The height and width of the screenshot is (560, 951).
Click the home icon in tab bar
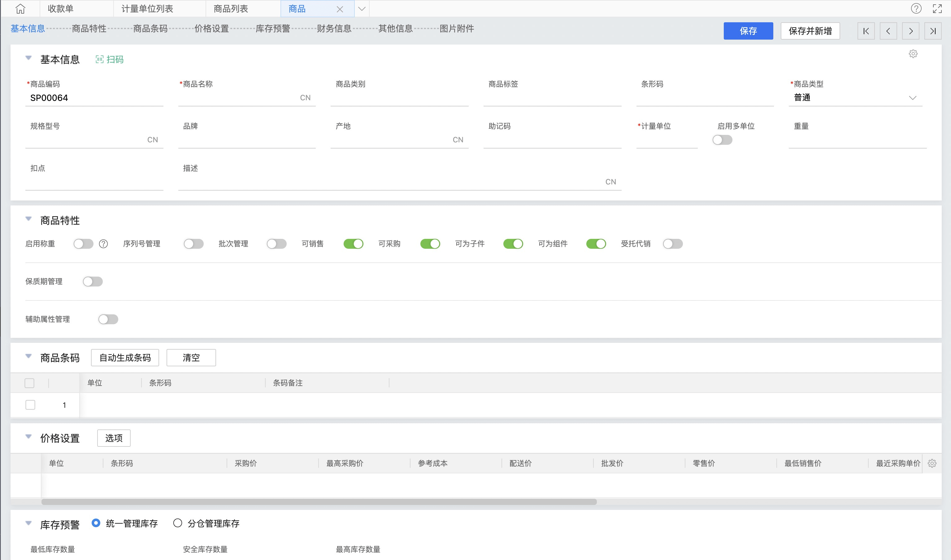click(x=20, y=9)
